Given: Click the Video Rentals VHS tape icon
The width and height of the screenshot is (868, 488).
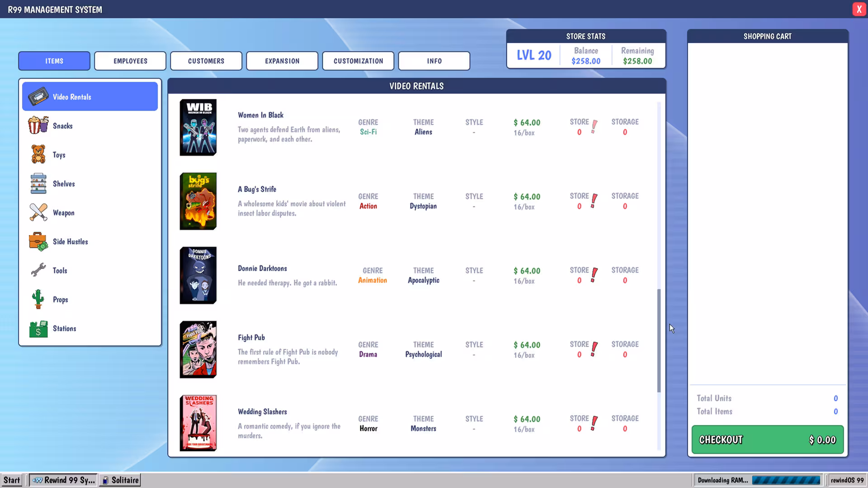Looking at the screenshot, I should [38, 97].
